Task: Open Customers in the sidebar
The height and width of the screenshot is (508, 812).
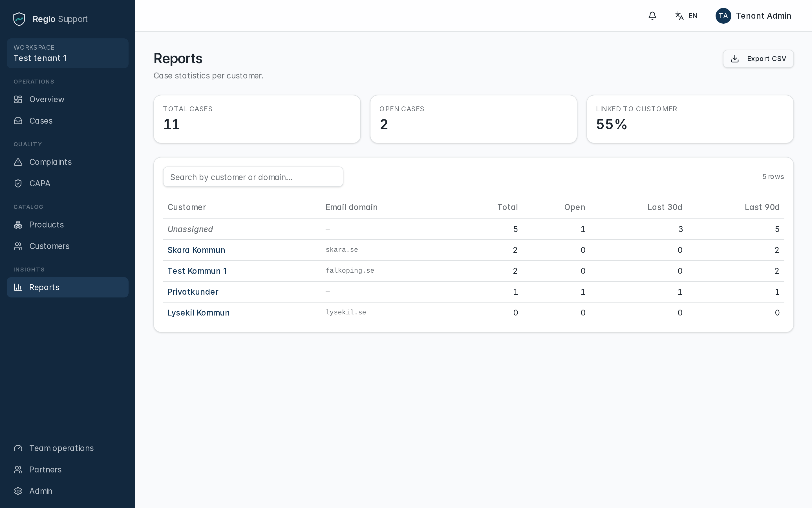Action: [67, 246]
